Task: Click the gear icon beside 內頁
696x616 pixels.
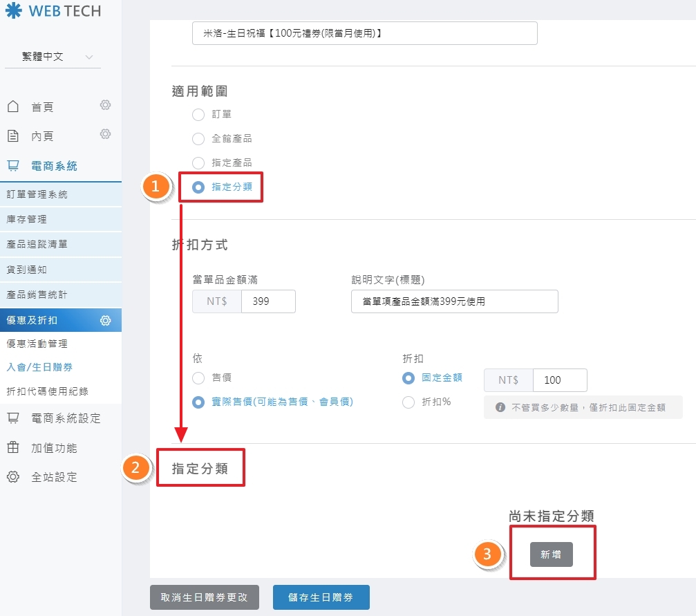Action: (x=105, y=134)
